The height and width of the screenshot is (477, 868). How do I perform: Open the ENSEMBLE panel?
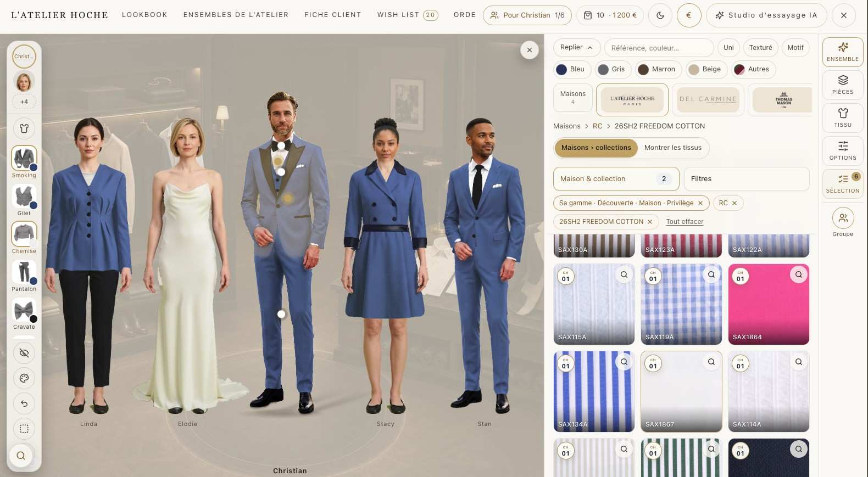click(x=843, y=52)
